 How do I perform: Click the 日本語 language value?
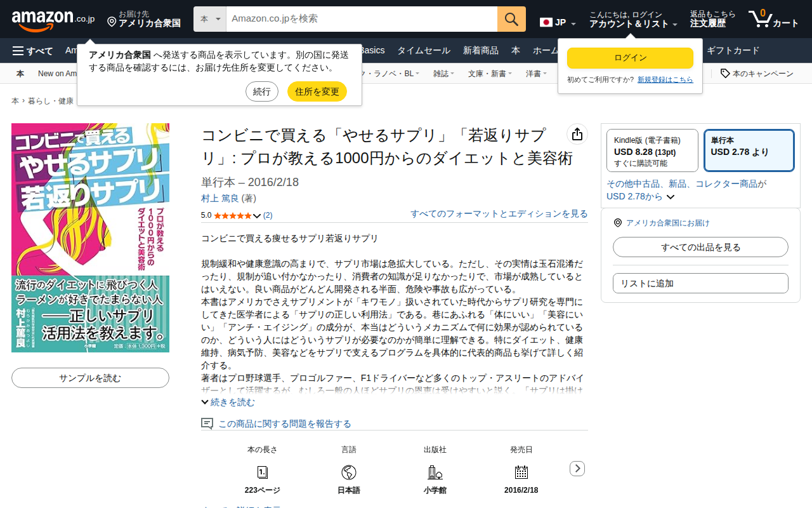click(x=349, y=490)
